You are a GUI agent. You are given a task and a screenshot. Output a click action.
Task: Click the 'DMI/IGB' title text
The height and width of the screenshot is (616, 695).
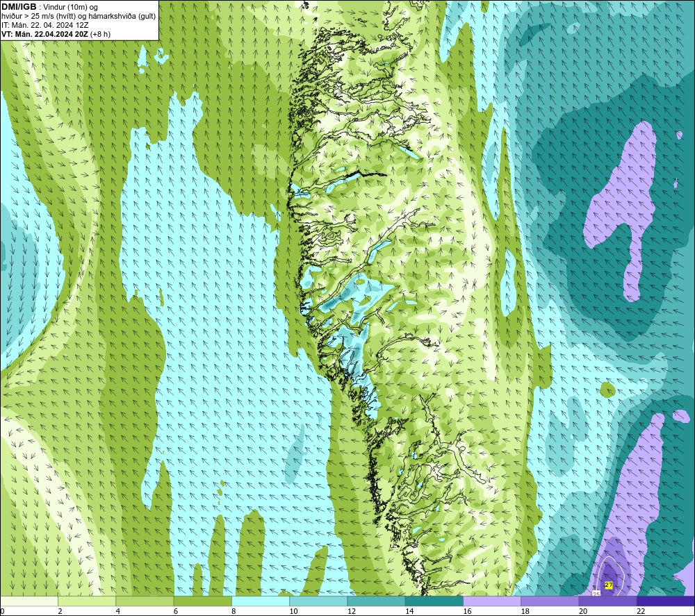coord(19,7)
